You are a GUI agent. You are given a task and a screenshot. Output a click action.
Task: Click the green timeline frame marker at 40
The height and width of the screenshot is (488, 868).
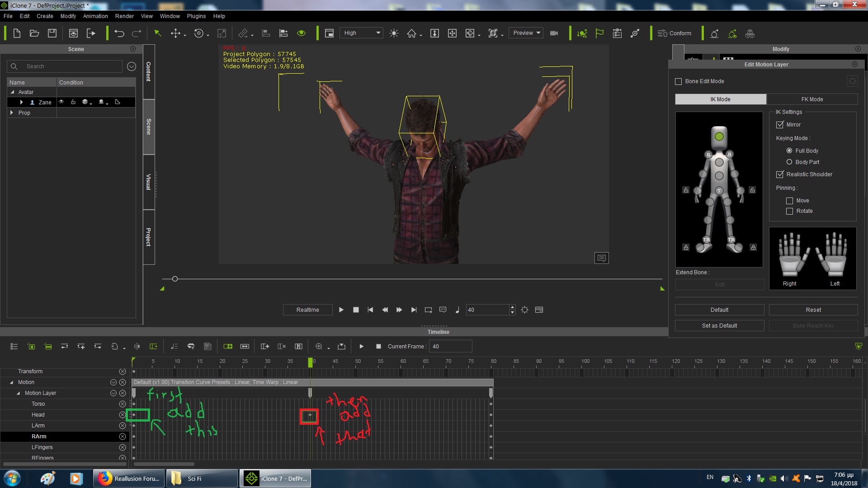[x=310, y=362]
